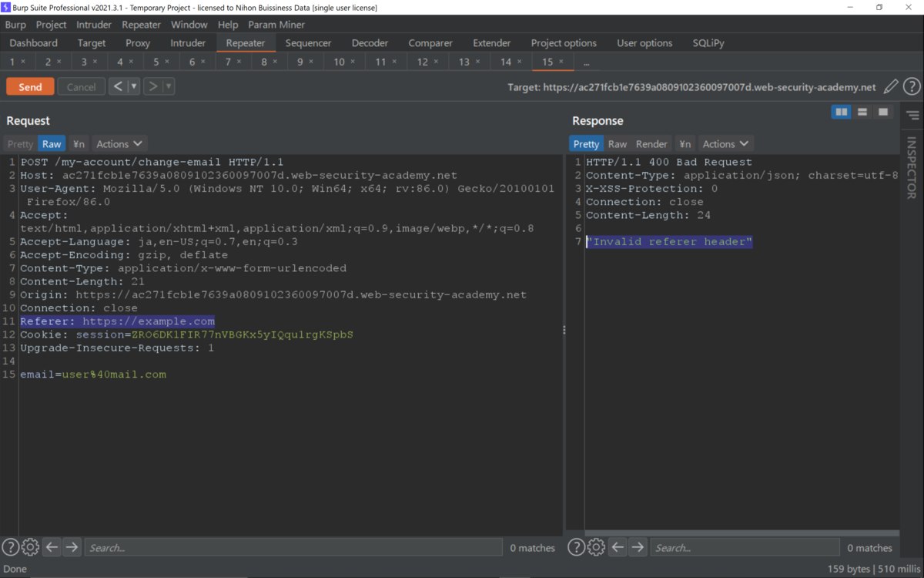Viewport: 924px width, 578px height.
Task: Open Response search settings gear
Action: [596, 547]
